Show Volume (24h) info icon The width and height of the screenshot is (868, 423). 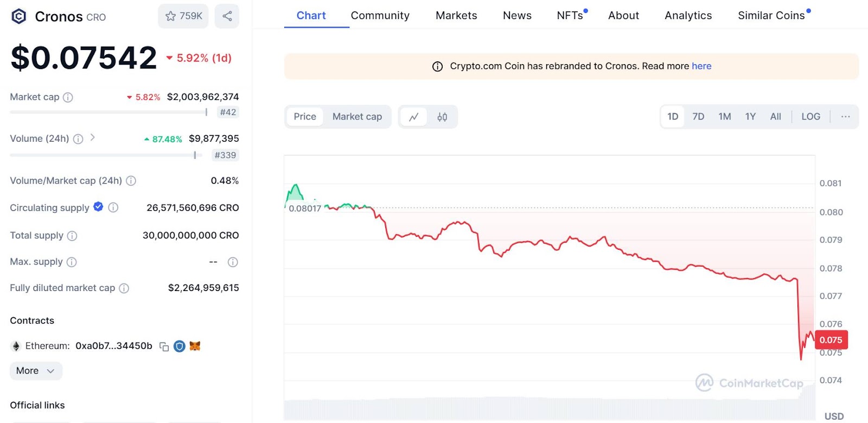point(78,139)
